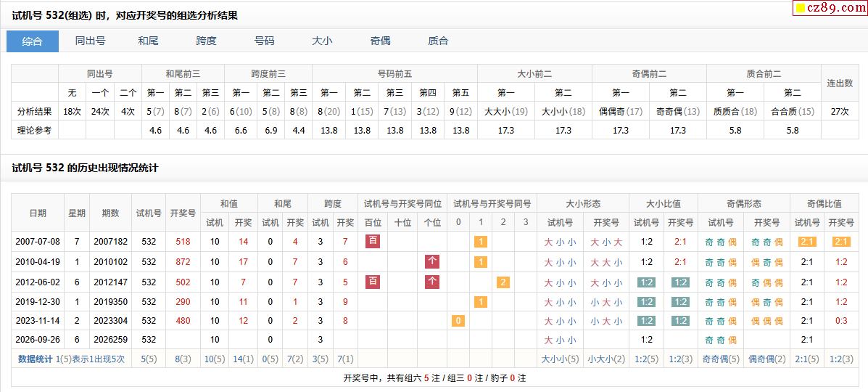
Task: Click the orange 1 badge in 2019350 row
Action: tap(481, 302)
